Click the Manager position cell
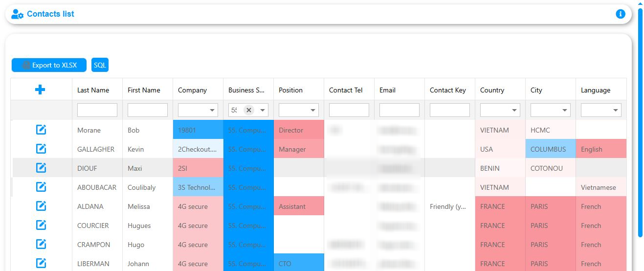The width and height of the screenshot is (644, 271). pos(299,149)
